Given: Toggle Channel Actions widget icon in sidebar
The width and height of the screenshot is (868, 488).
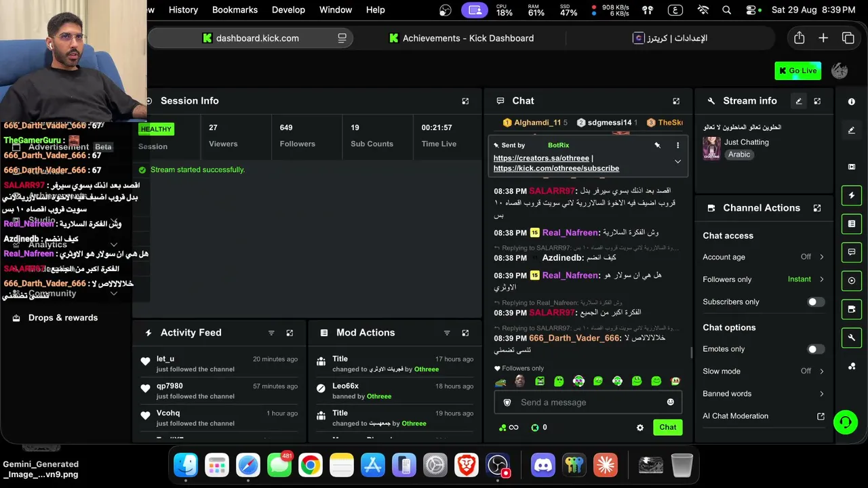Looking at the screenshot, I should [x=852, y=309].
